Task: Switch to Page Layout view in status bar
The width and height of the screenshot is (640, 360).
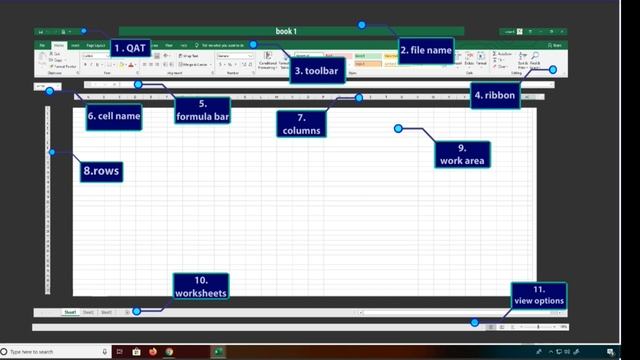Action: point(502,327)
